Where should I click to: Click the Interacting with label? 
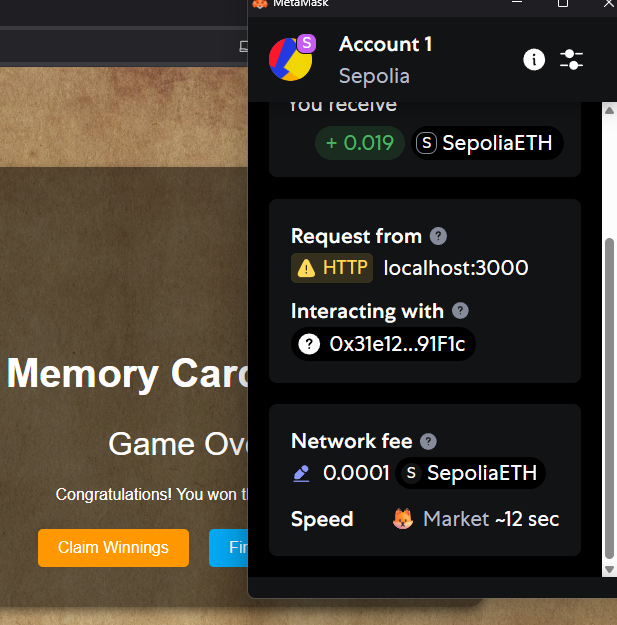367,311
